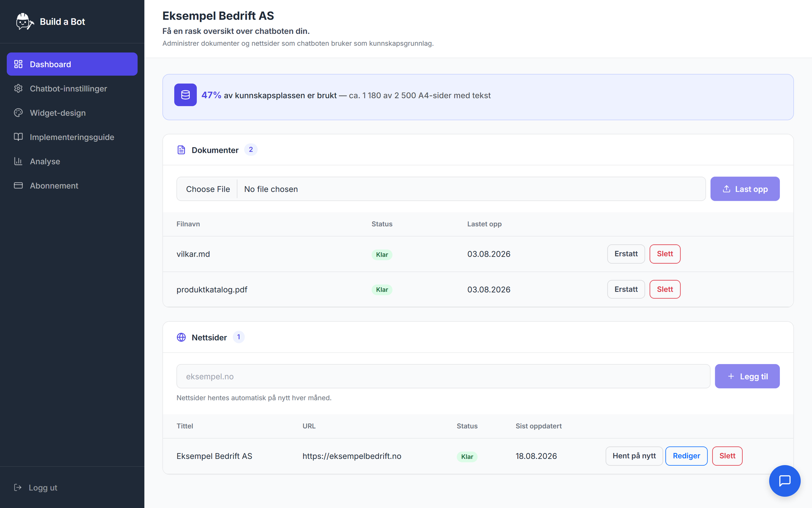Open the chat bubble widget
This screenshot has width=812, height=508.
click(x=785, y=480)
